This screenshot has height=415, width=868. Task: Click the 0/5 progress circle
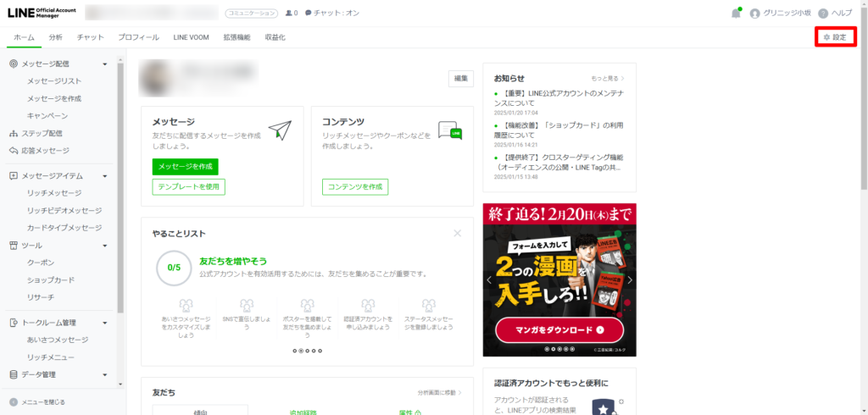(174, 268)
